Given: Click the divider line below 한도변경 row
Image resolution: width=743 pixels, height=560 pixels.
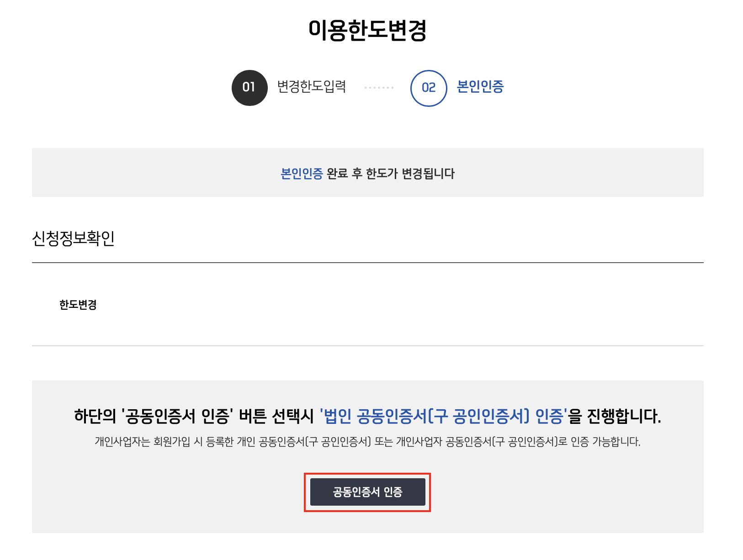Looking at the screenshot, I should click(367, 346).
